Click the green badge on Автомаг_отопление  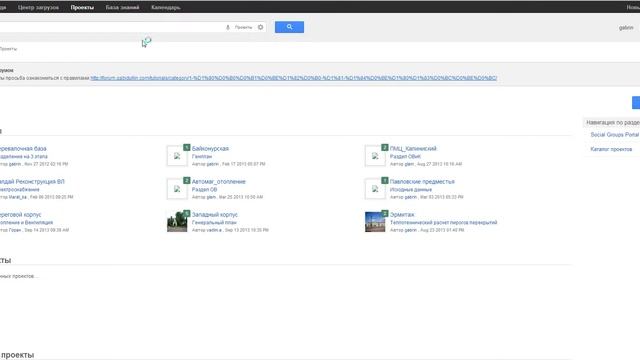pyautogui.click(x=187, y=180)
